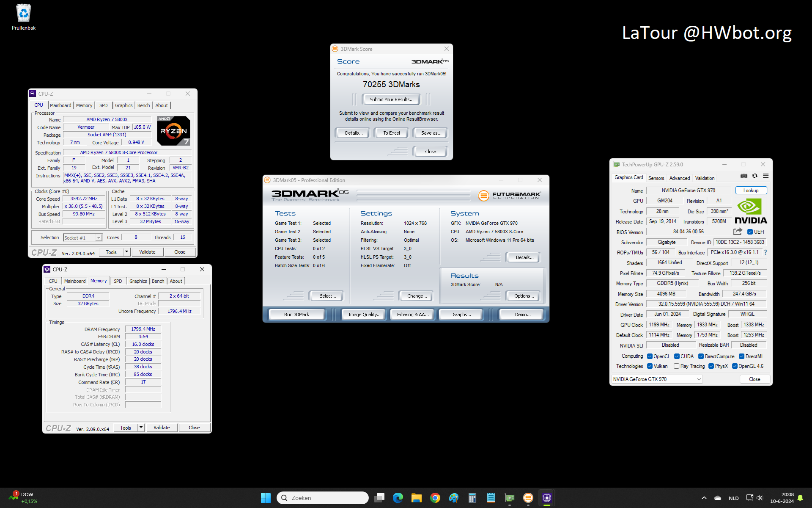Click the Zoeken taskbar search box
Screen dimensions: 812x508
[323, 498]
